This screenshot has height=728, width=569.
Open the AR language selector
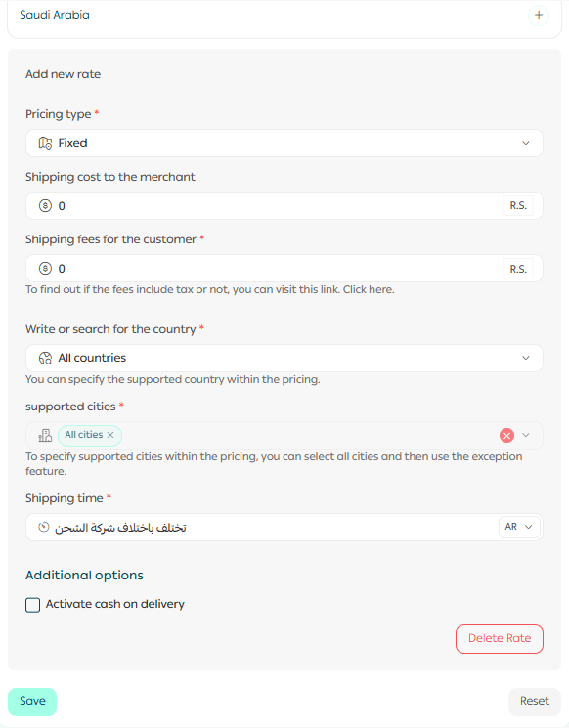[x=519, y=527]
